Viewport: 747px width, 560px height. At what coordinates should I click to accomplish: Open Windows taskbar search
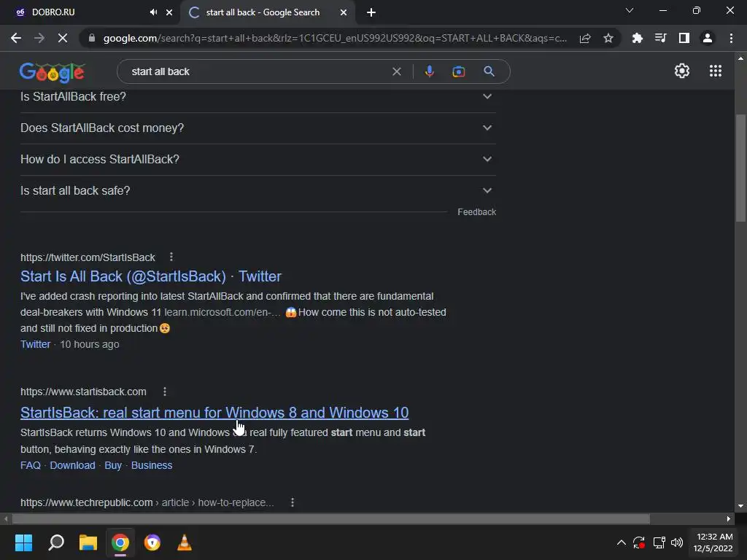(x=56, y=542)
